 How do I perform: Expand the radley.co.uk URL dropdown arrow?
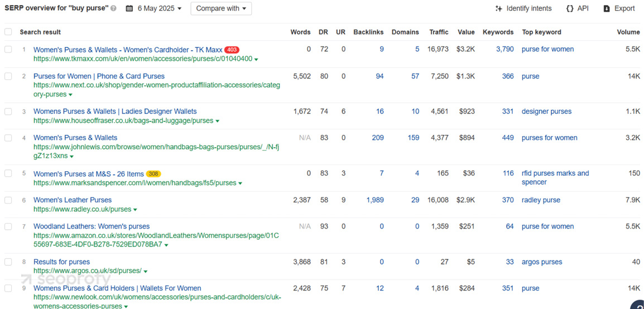(x=135, y=210)
